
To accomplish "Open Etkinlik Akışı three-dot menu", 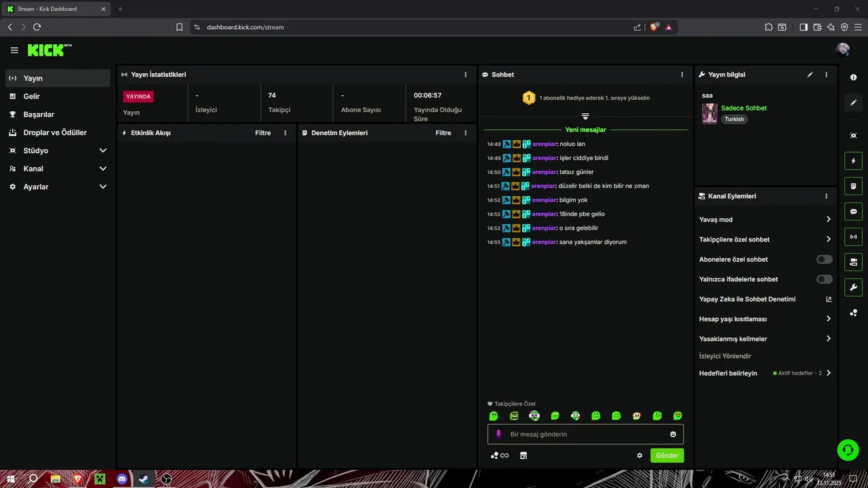I will tap(285, 133).
